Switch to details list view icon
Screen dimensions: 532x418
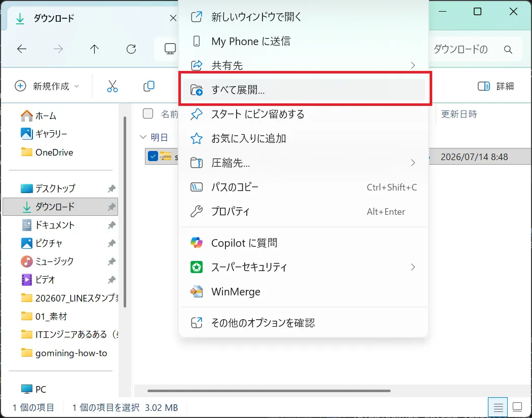(498, 407)
